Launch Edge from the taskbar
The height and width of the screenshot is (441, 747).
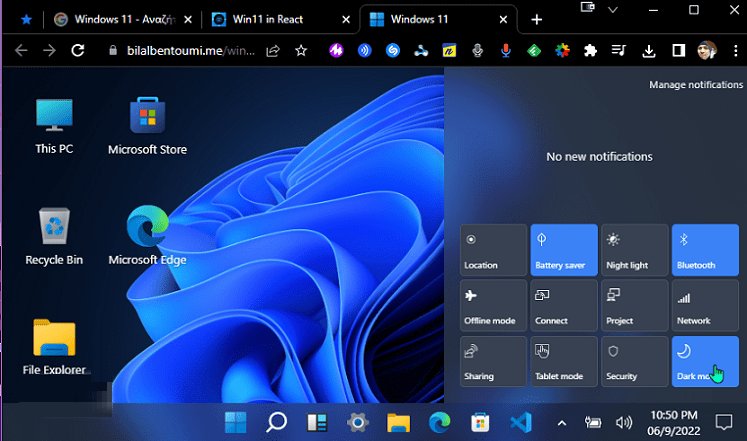point(439,422)
